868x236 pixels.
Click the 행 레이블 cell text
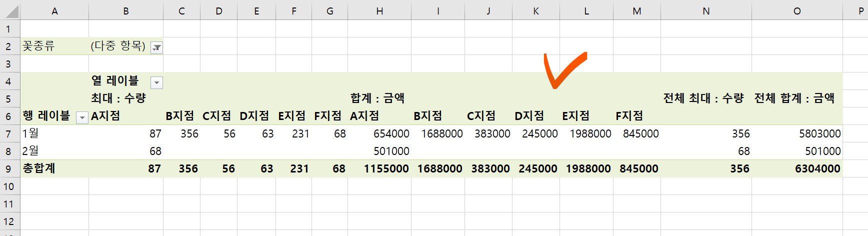46,115
